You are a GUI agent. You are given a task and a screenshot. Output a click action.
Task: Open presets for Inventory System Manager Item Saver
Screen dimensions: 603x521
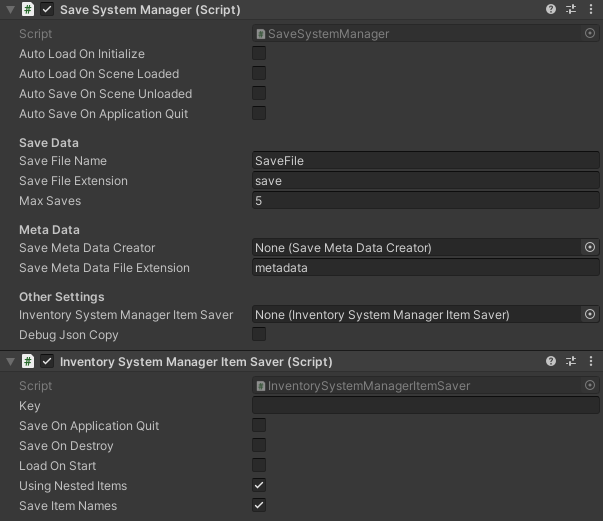tap(571, 361)
